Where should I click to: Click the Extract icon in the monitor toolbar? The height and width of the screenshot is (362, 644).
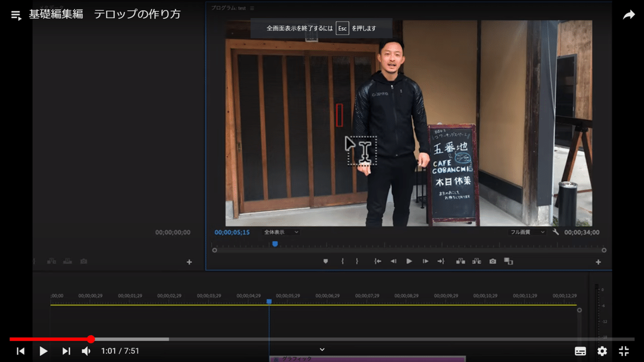(477, 261)
